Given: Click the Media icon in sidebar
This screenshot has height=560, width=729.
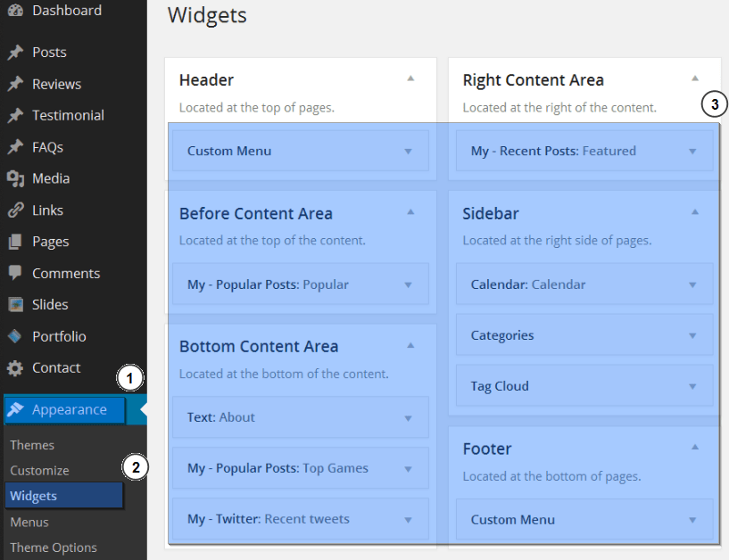Looking at the screenshot, I should coord(15,179).
